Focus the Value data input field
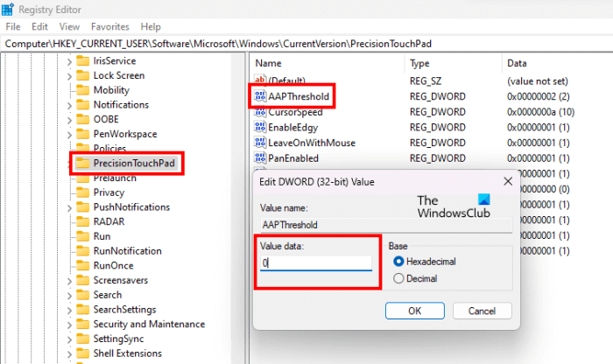The height and width of the screenshot is (364, 613). click(x=316, y=262)
